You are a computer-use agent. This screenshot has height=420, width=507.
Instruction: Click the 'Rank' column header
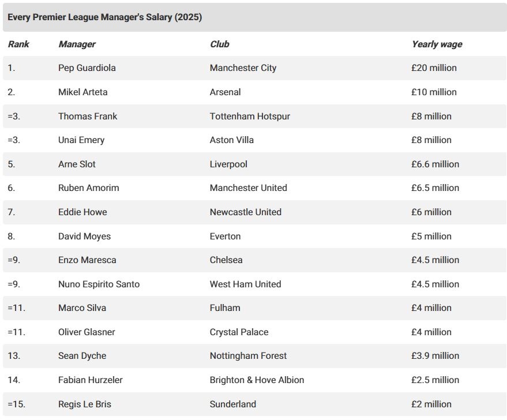[18, 44]
